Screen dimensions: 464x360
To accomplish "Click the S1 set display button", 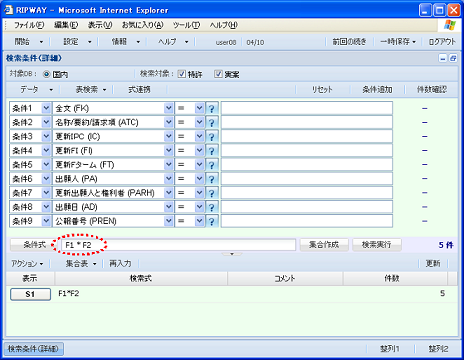I will (x=30, y=294).
